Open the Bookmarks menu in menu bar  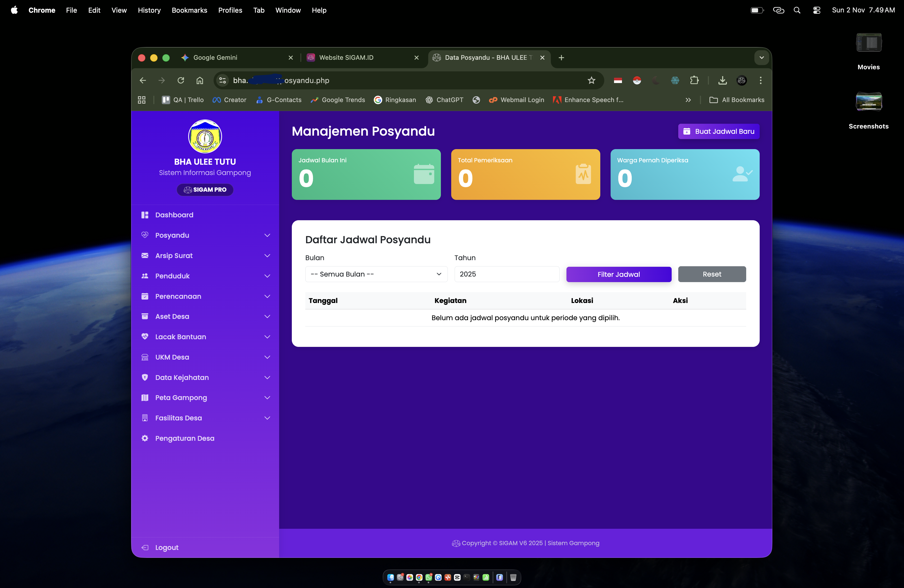(189, 10)
